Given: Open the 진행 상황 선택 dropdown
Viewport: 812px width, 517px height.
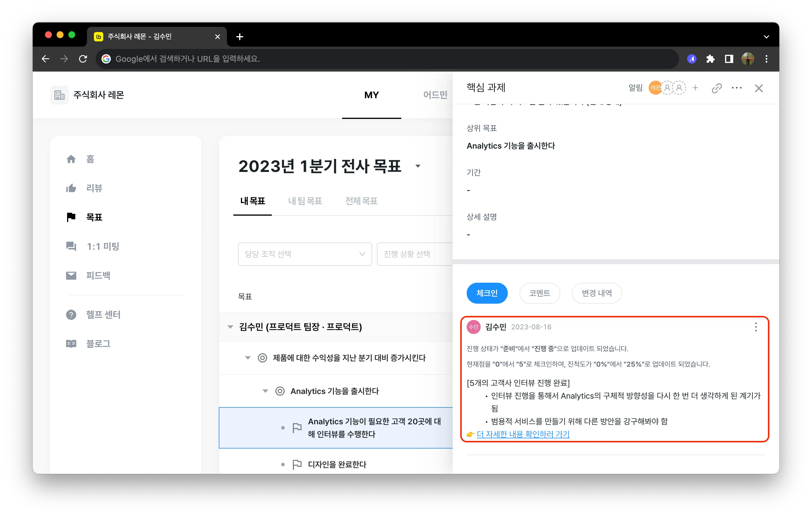Looking at the screenshot, I should [x=415, y=254].
